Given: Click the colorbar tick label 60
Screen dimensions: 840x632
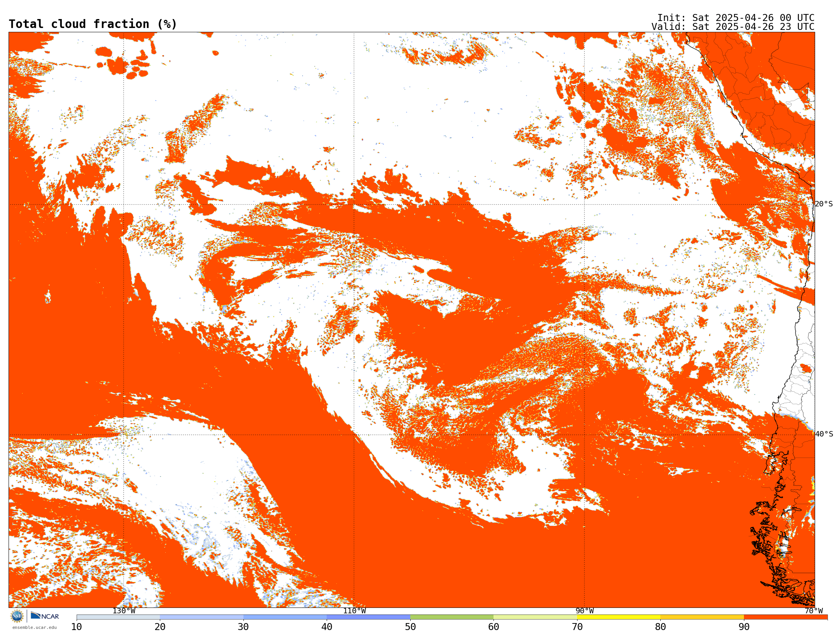Looking at the screenshot, I should pos(493,627).
